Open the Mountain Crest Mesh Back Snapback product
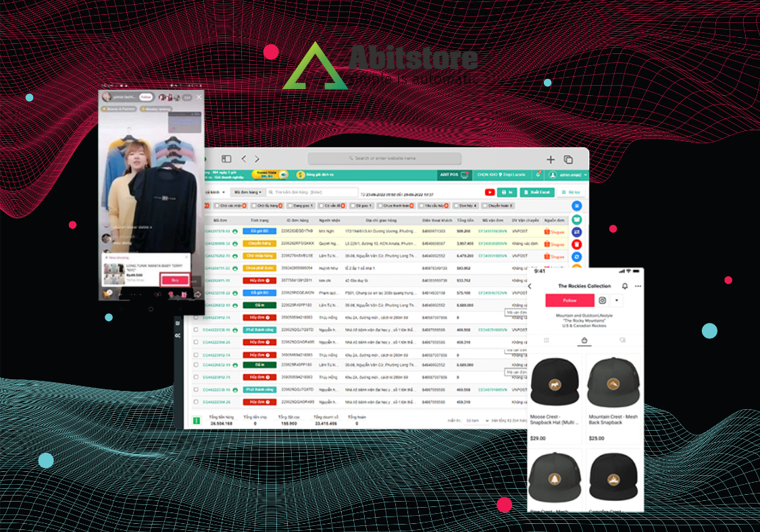Image resolution: width=760 pixels, height=532 pixels. [x=613, y=399]
